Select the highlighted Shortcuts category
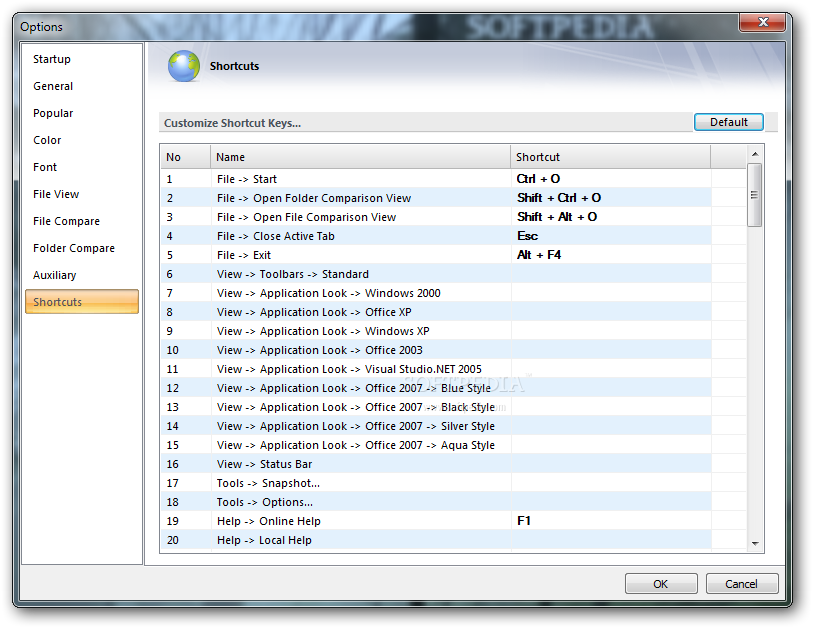Screen dimensions: 813x628 82,302
